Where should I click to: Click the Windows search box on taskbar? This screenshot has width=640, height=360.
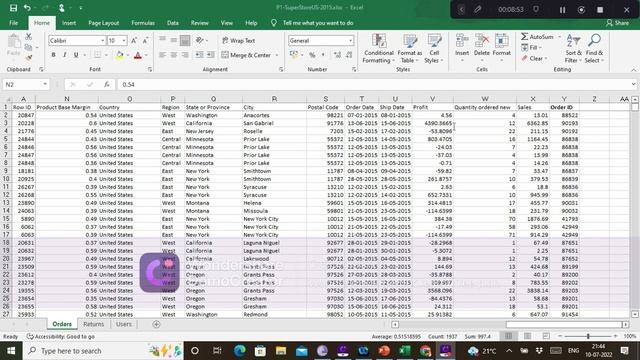[x=102, y=351]
